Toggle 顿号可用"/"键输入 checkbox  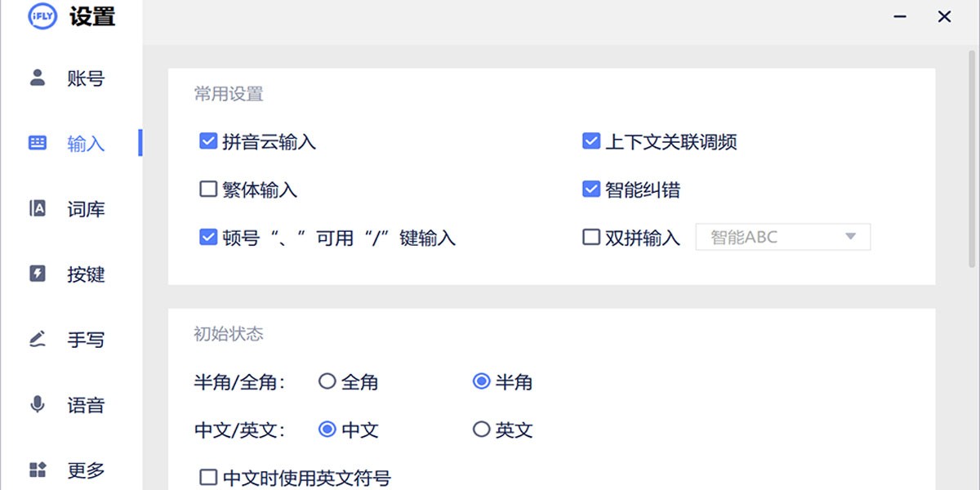point(207,238)
